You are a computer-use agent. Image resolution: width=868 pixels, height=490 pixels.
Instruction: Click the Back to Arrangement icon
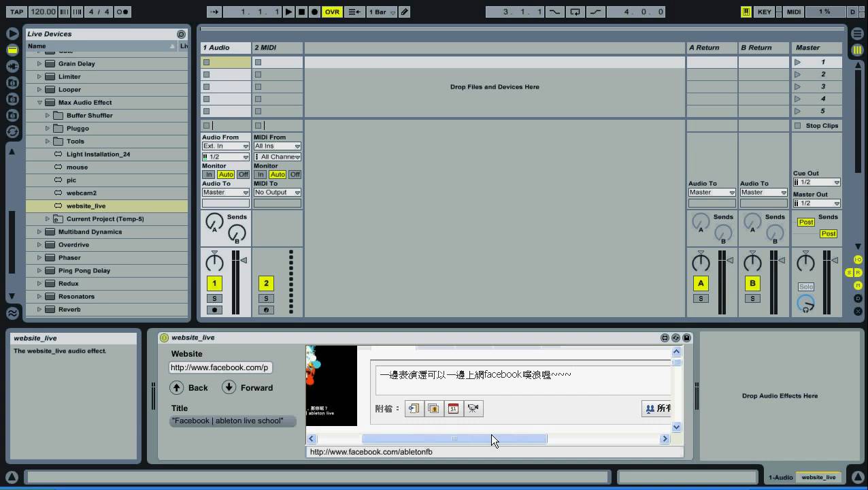coord(354,12)
